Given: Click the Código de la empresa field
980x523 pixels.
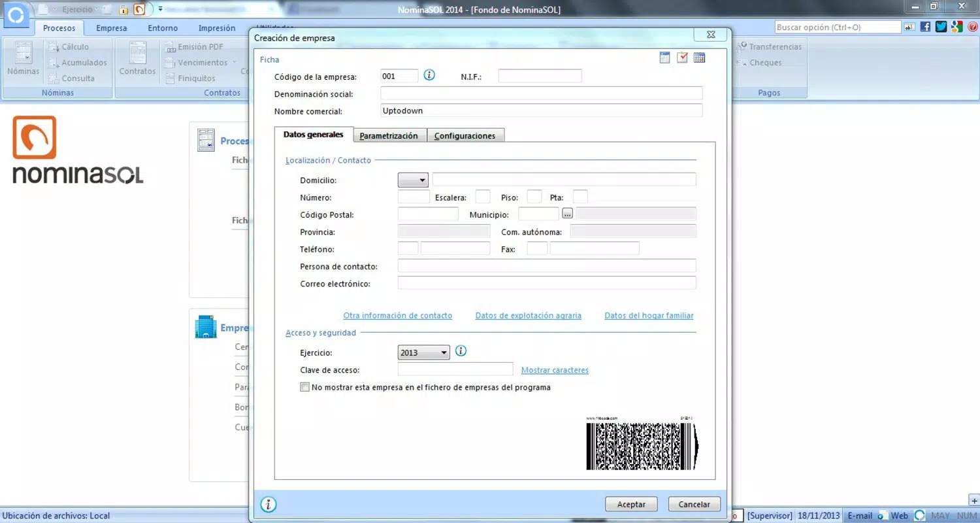Looking at the screenshot, I should point(399,76).
